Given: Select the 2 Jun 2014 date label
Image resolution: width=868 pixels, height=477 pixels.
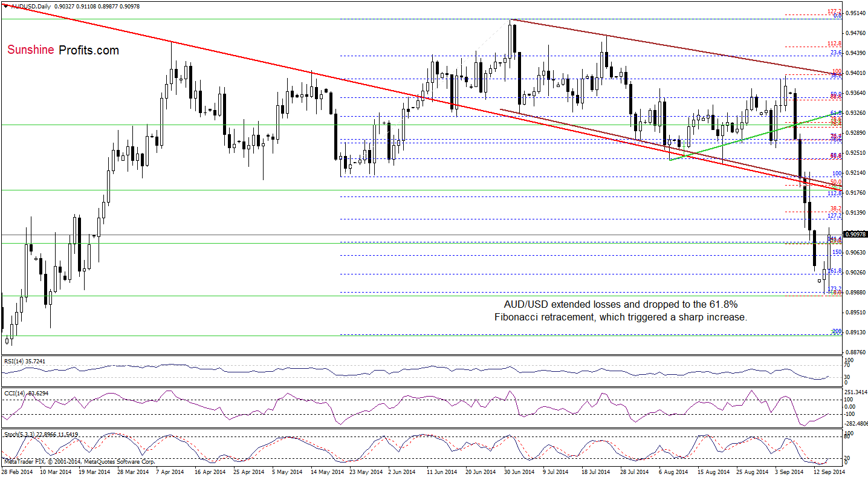Looking at the screenshot, I should click(x=403, y=472).
